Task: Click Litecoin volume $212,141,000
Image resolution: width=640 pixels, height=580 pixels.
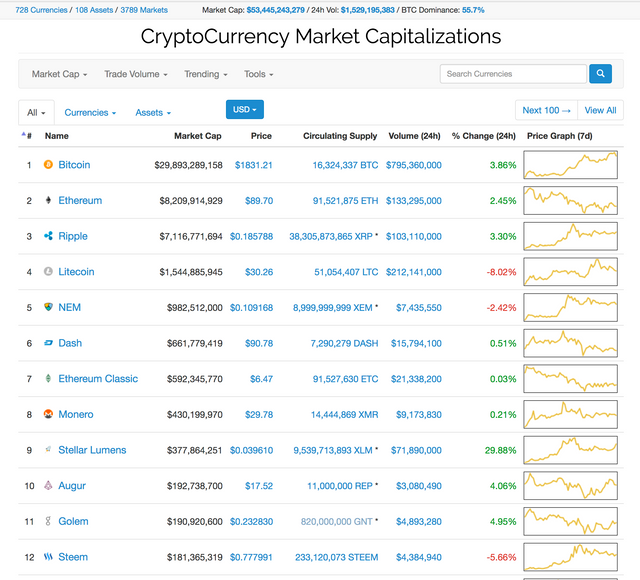Action: pos(414,272)
